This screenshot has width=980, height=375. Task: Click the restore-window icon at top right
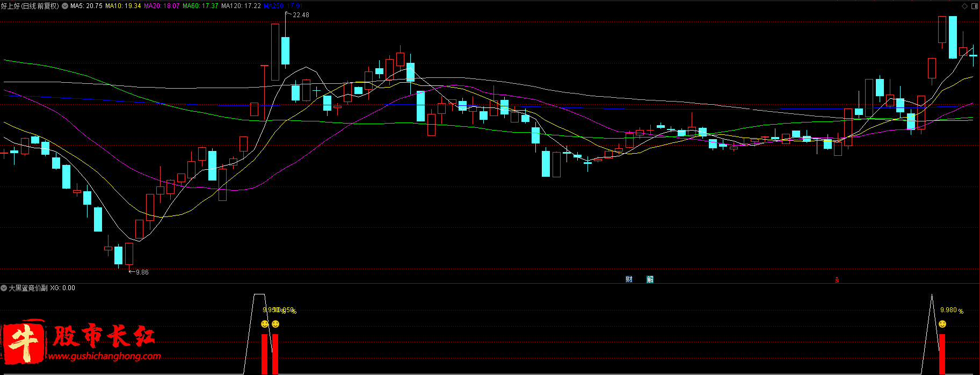coord(974,6)
